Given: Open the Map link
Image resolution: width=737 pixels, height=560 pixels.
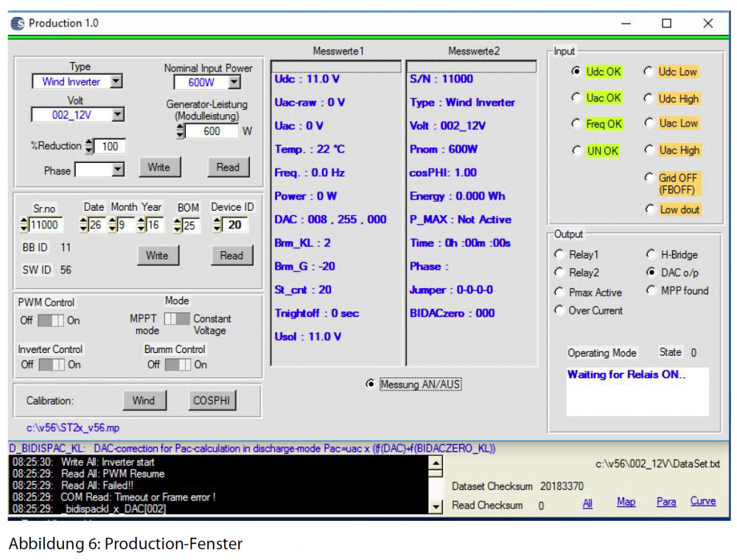Looking at the screenshot, I should 626,502.
